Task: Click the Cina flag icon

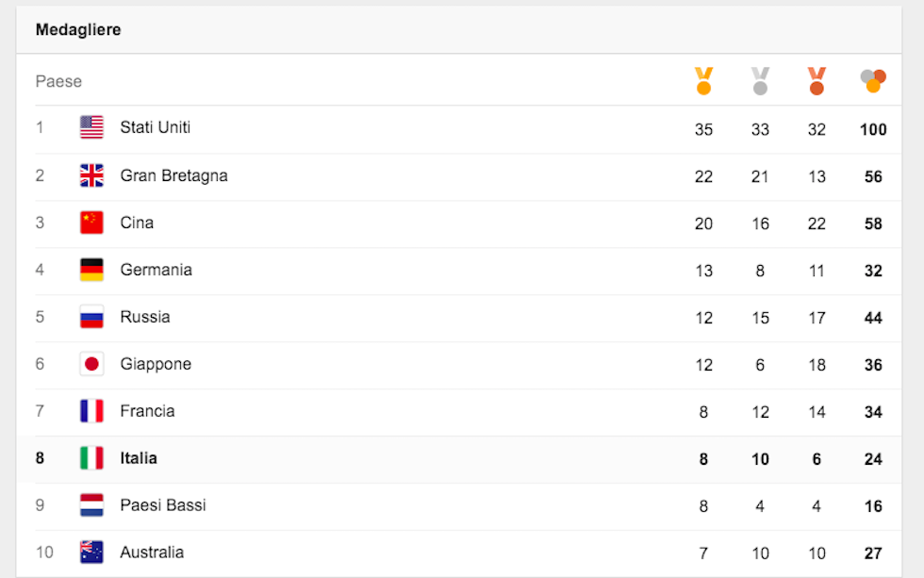Action: (91, 223)
